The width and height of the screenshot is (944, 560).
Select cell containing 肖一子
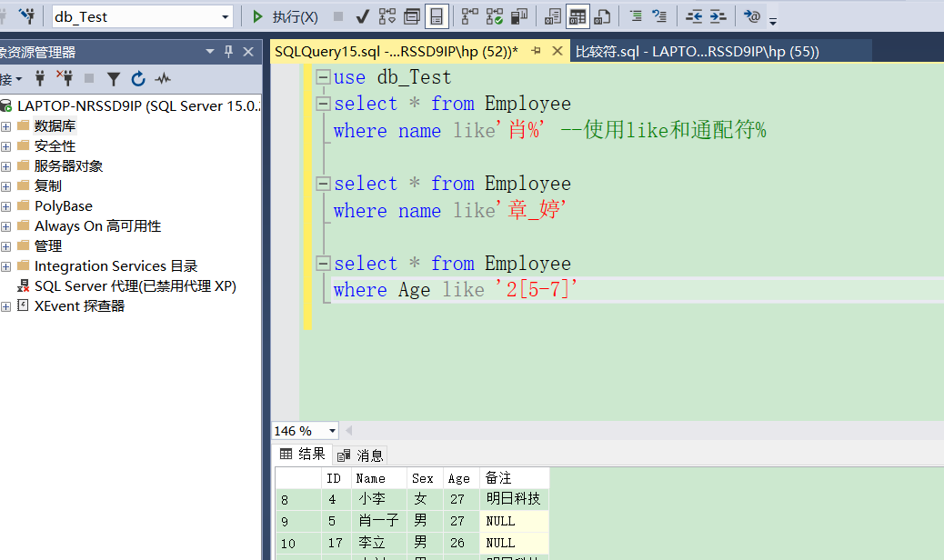pyautogui.click(x=378, y=521)
